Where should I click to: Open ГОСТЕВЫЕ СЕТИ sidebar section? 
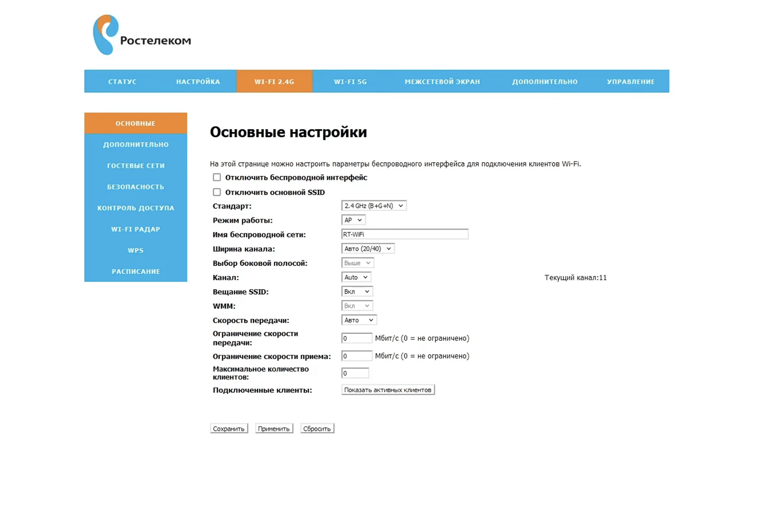[136, 166]
